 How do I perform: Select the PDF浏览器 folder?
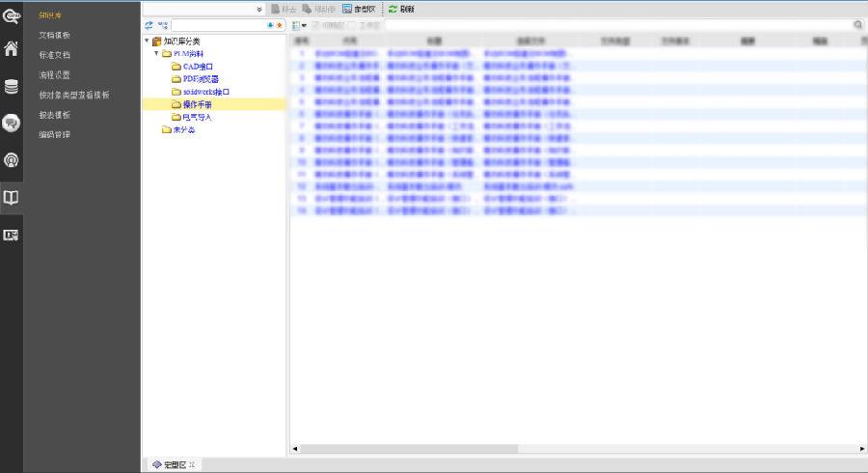(x=201, y=79)
